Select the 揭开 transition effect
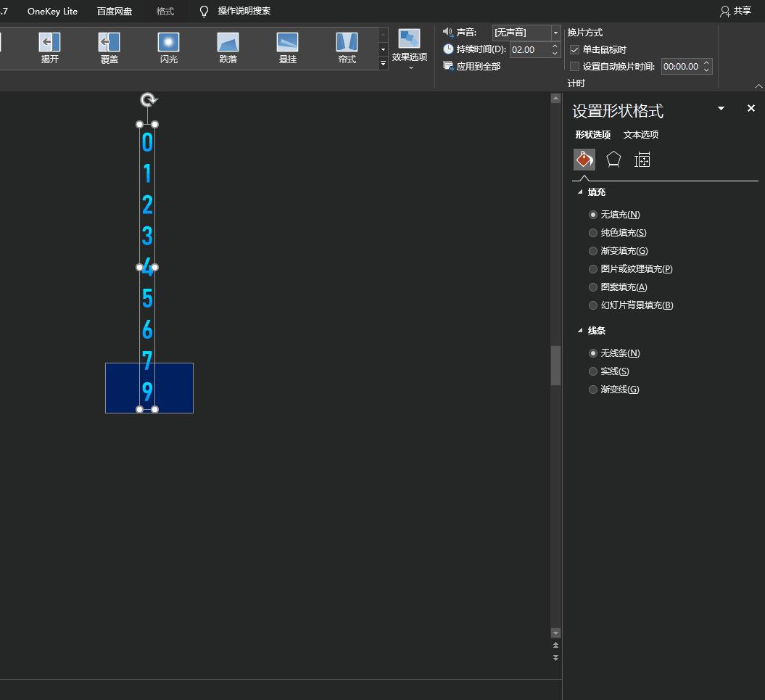Screen dimensions: 765x700 pyautogui.click(x=49, y=48)
